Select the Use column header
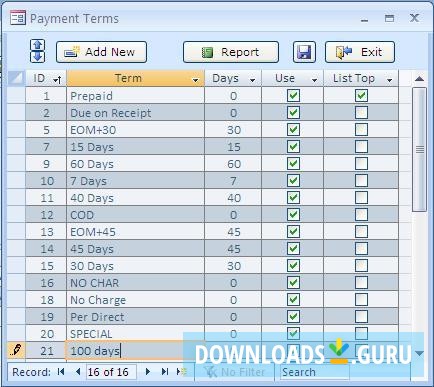This screenshot has height=387, width=434. pyautogui.click(x=292, y=78)
